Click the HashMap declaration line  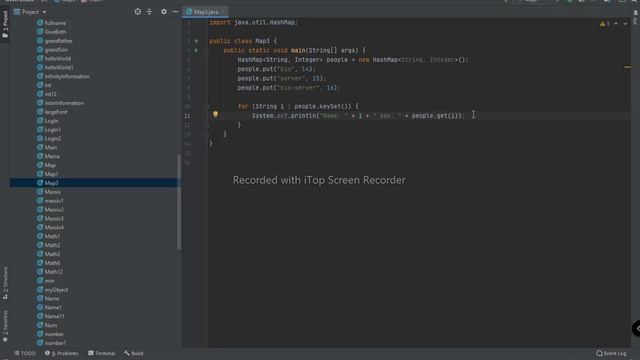(x=353, y=60)
